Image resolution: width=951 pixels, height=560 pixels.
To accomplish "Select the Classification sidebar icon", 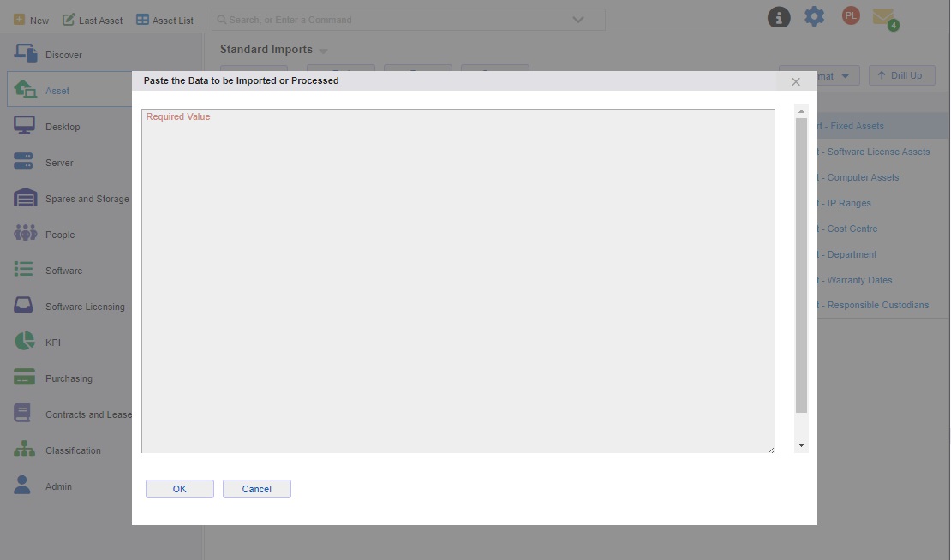I will pyautogui.click(x=23, y=449).
